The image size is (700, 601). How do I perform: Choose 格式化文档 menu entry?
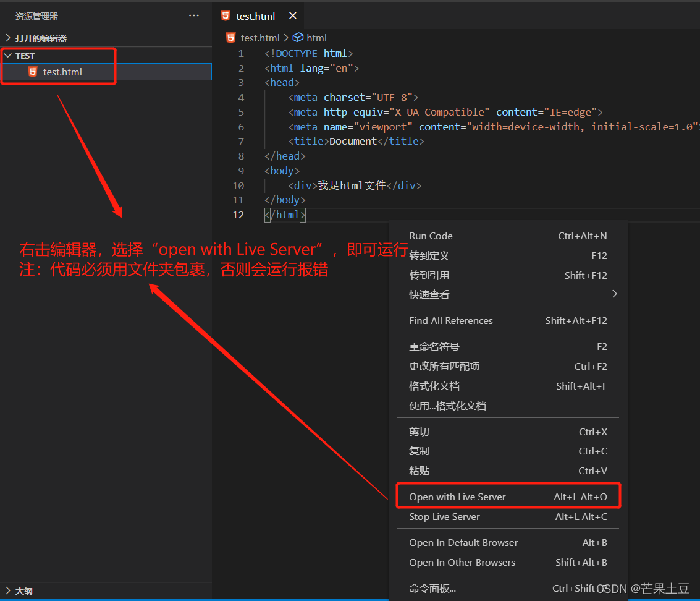point(508,386)
